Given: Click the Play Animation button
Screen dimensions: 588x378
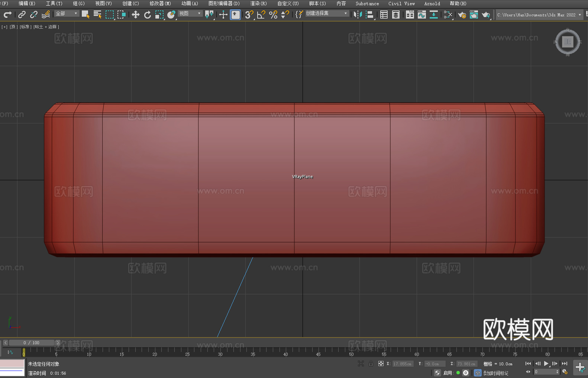Looking at the screenshot, I should (x=546, y=364).
